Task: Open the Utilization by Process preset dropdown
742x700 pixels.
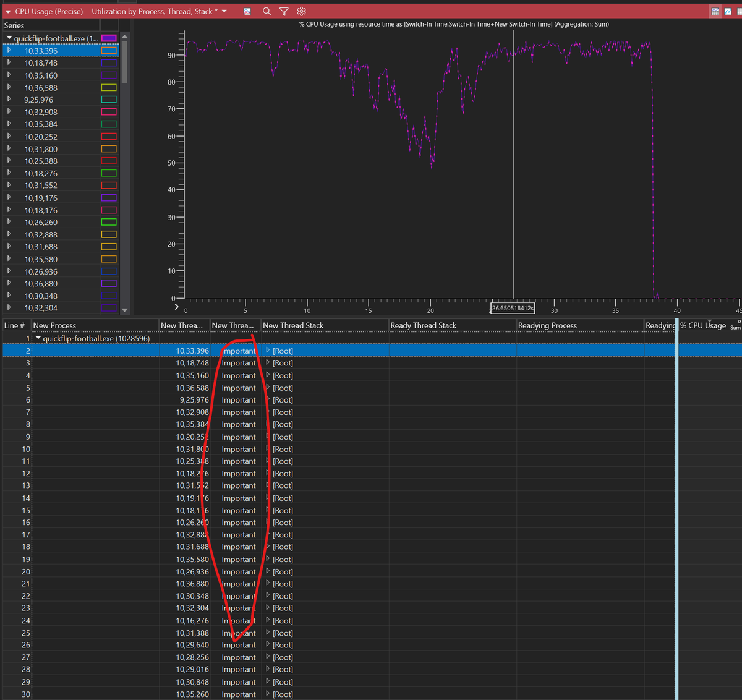Action: pos(224,11)
